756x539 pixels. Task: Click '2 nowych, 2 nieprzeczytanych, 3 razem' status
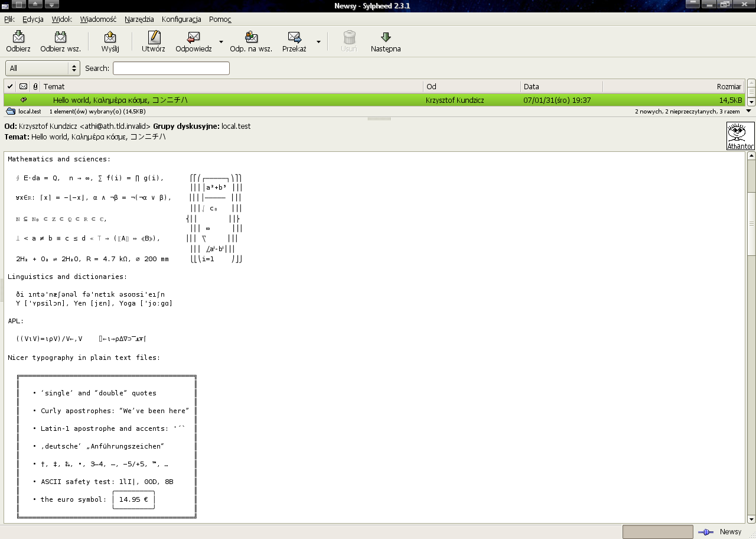687,111
